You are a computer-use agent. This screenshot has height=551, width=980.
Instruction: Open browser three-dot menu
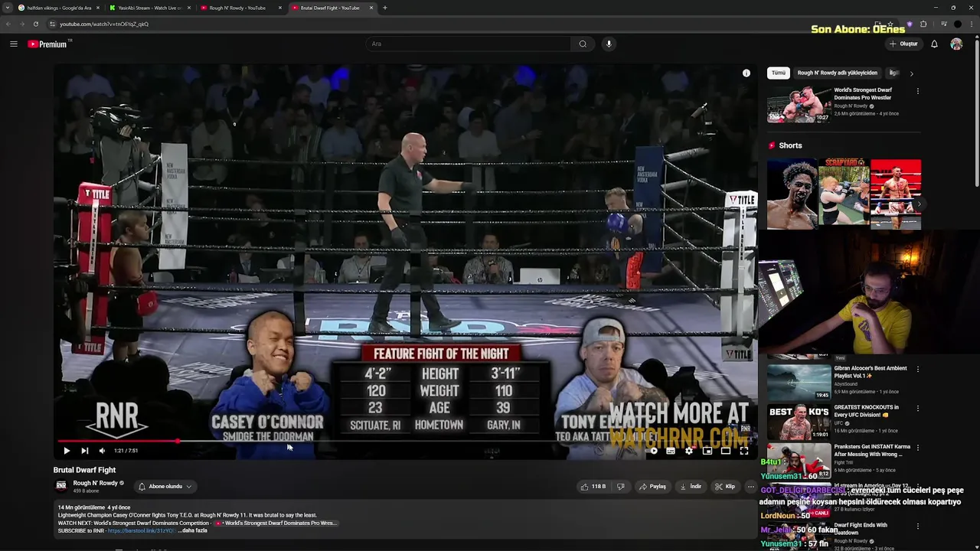[972, 24]
